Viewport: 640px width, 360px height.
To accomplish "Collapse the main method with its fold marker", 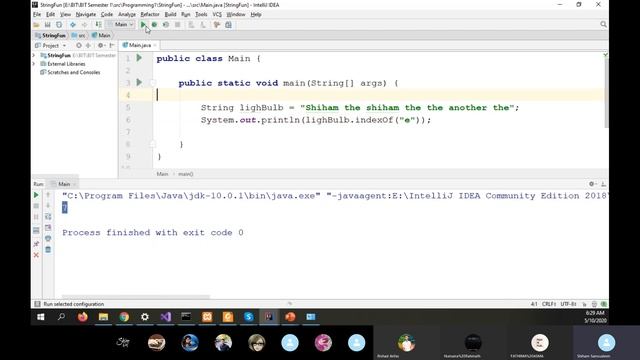I will click(153, 82).
